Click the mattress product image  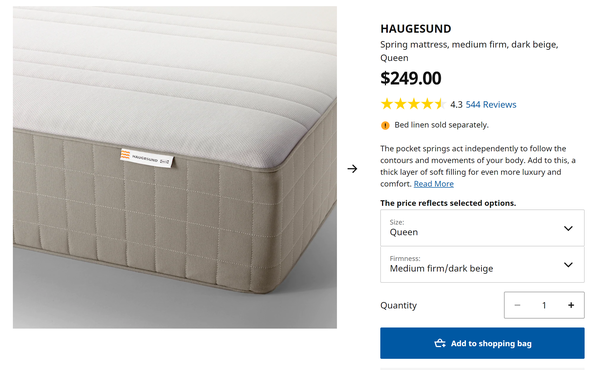tap(175, 167)
